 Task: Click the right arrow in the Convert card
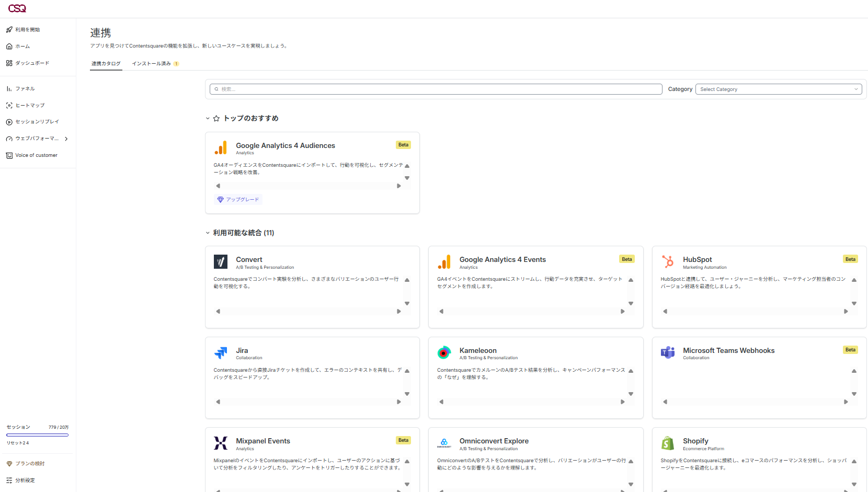(399, 312)
